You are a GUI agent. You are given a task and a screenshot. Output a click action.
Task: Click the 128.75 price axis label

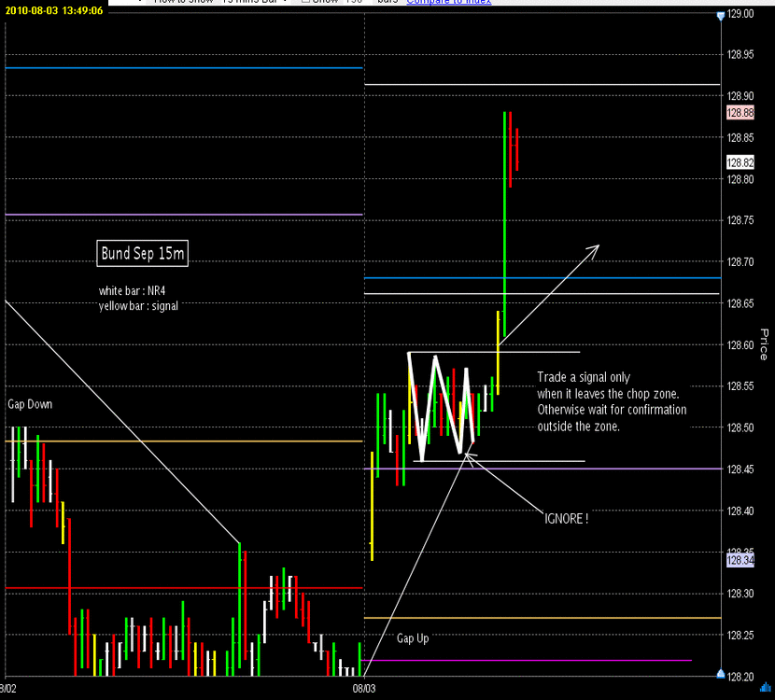point(740,220)
